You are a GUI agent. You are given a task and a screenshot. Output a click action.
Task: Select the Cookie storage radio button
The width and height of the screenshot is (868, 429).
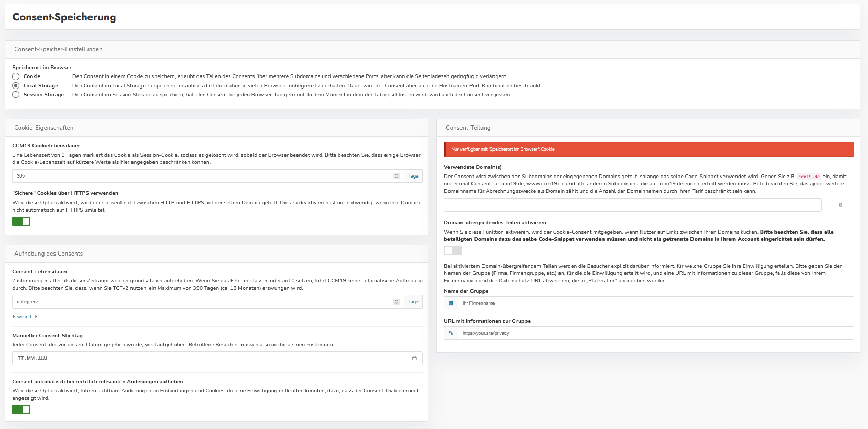(16, 76)
